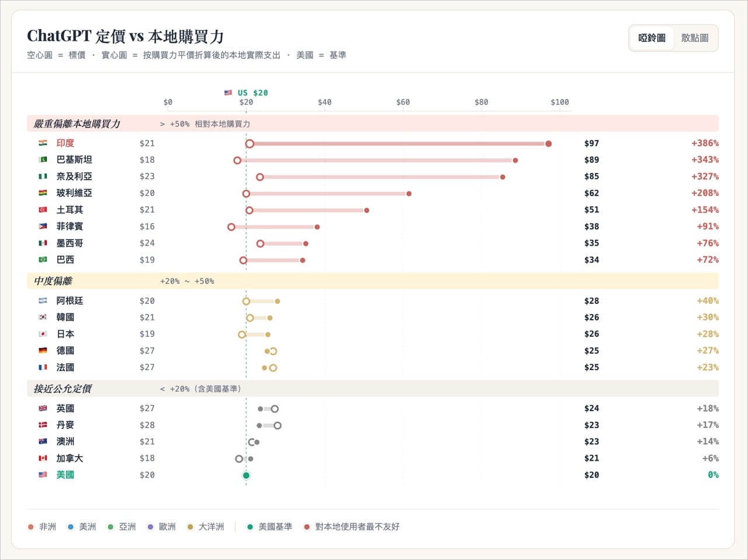Click country name 阿根廷
The height and width of the screenshot is (560, 748).
[x=70, y=300]
